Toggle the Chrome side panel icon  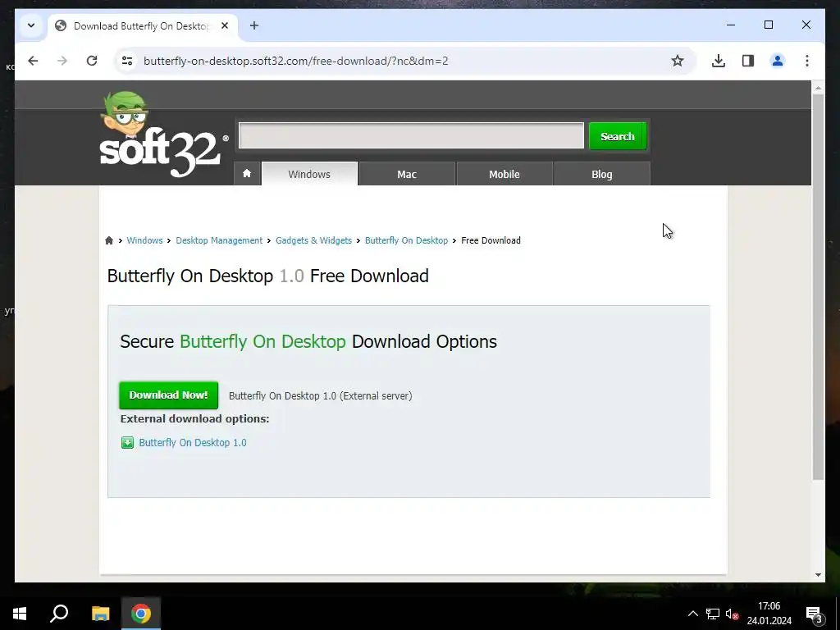click(748, 61)
